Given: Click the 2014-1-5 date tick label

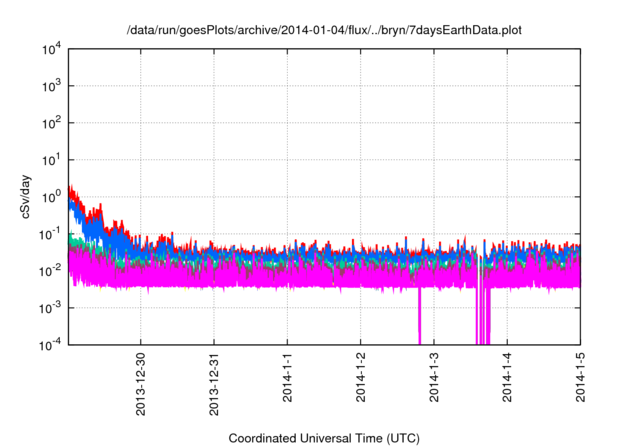Looking at the screenshot, I should [x=580, y=377].
